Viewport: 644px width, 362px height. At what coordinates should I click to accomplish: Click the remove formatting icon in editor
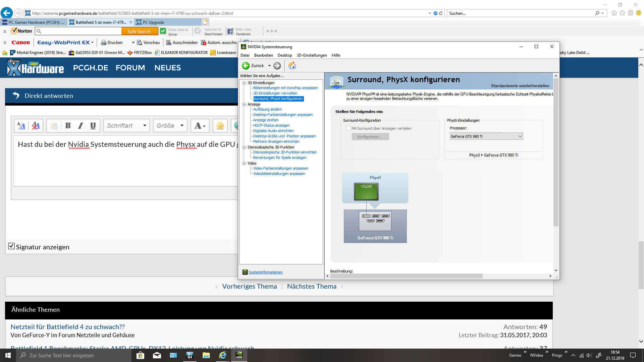36,126
